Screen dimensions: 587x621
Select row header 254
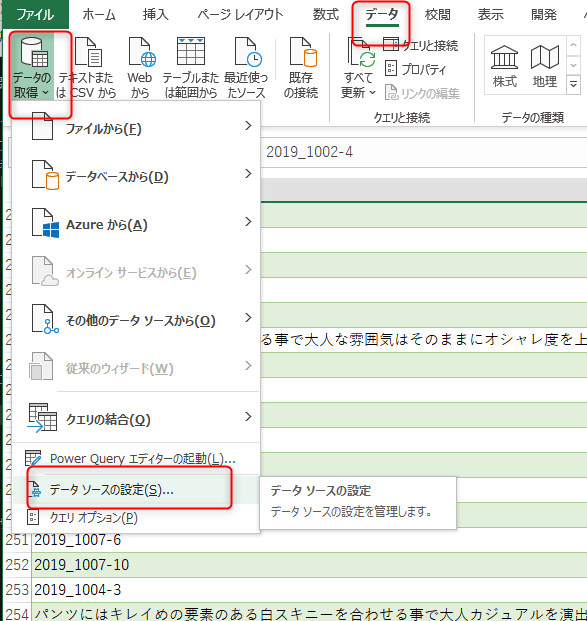pyautogui.click(x=17, y=612)
